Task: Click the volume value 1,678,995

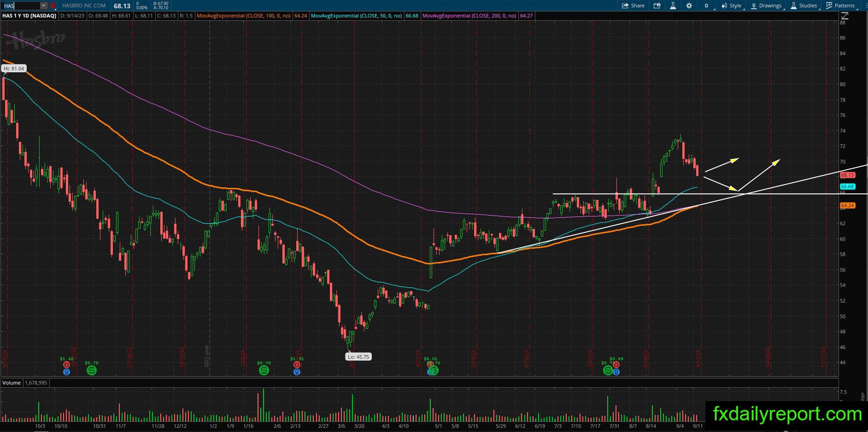Action: [x=36, y=383]
